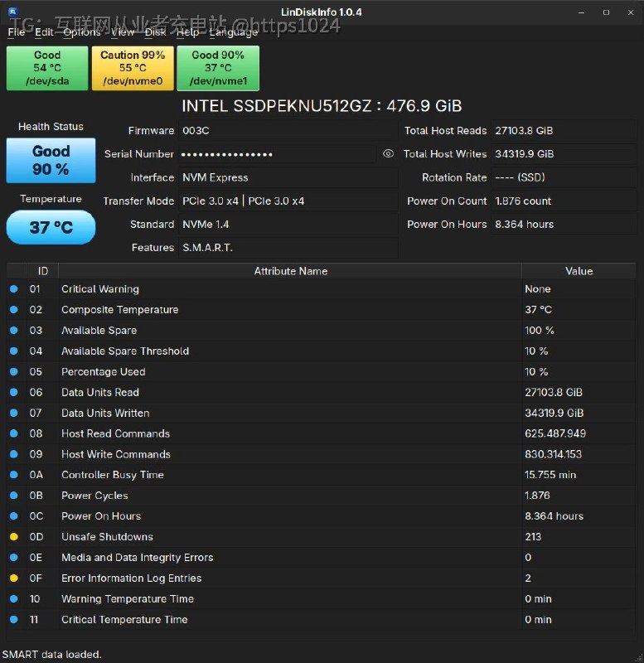Click Total Host Writes value 34319.9 GiB
This screenshot has height=663, width=644.
coord(564,154)
